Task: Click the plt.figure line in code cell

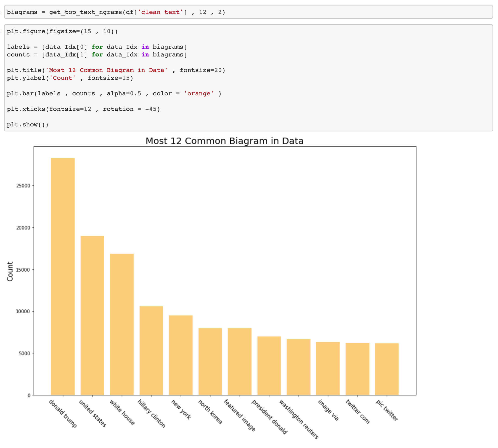Action: pos(62,31)
